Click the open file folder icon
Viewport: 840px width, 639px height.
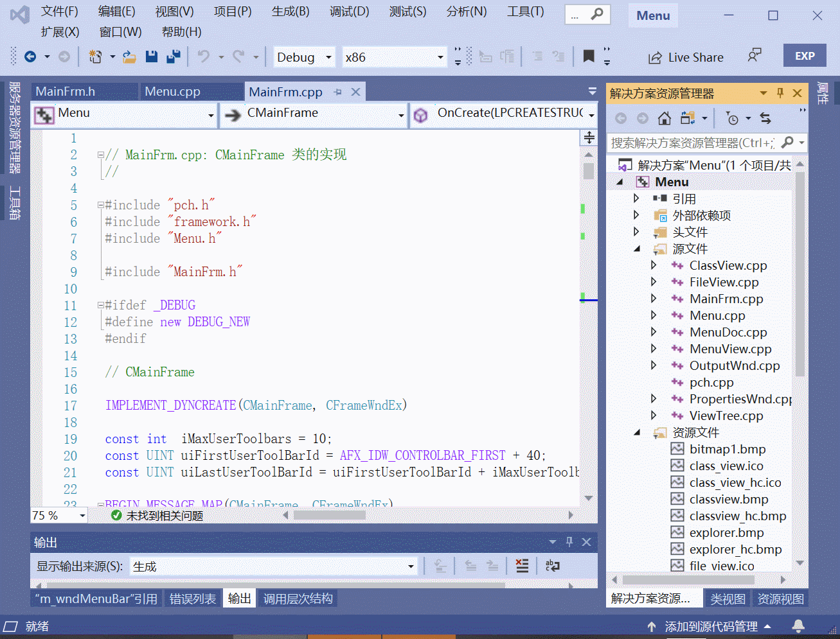129,57
